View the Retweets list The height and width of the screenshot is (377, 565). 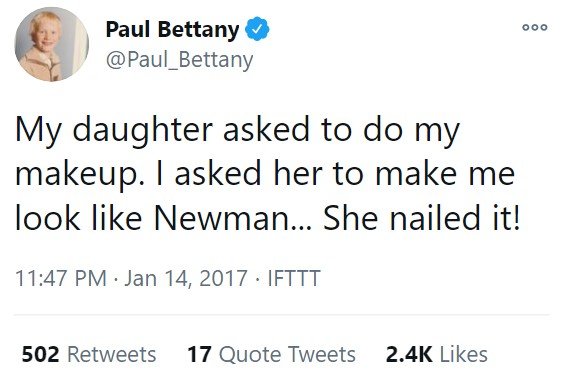[x=112, y=354]
